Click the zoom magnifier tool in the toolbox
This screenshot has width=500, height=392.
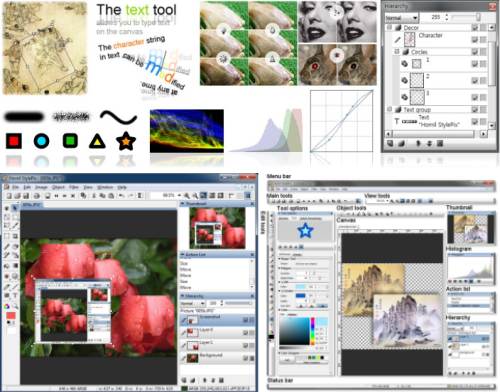click(x=15, y=306)
